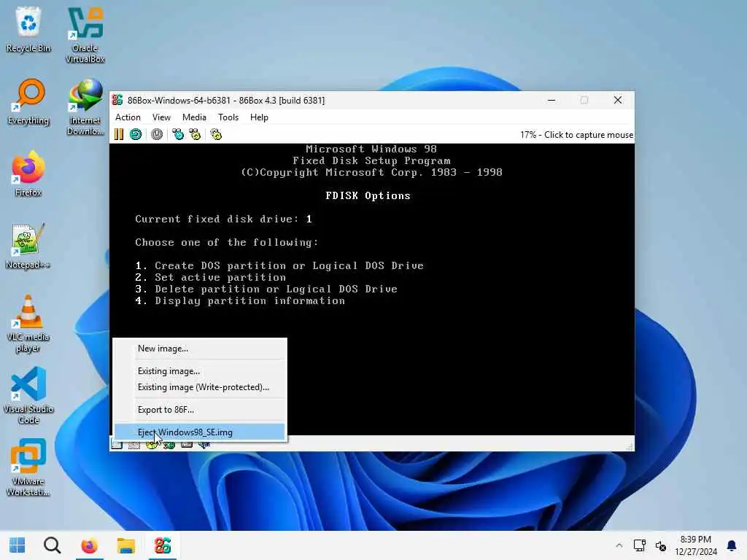Viewport: 747px width, 560px height.
Task: Open Recycle Bin desktop icon
Action: click(x=28, y=30)
